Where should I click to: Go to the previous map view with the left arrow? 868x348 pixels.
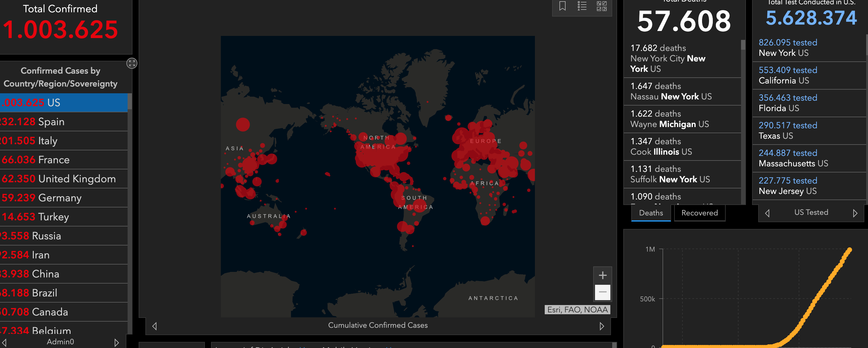(x=155, y=326)
